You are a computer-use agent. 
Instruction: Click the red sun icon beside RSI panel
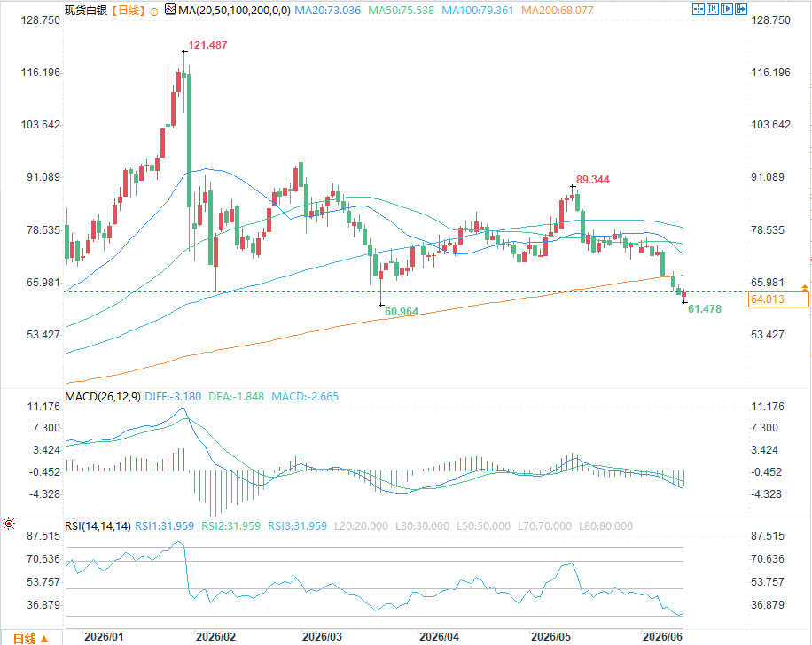9,524
